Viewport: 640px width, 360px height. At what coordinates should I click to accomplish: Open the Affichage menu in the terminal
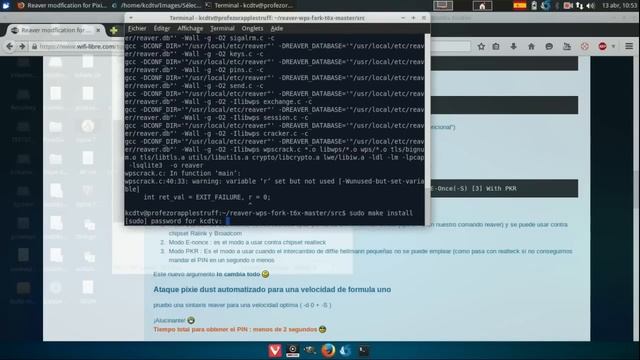point(190,28)
